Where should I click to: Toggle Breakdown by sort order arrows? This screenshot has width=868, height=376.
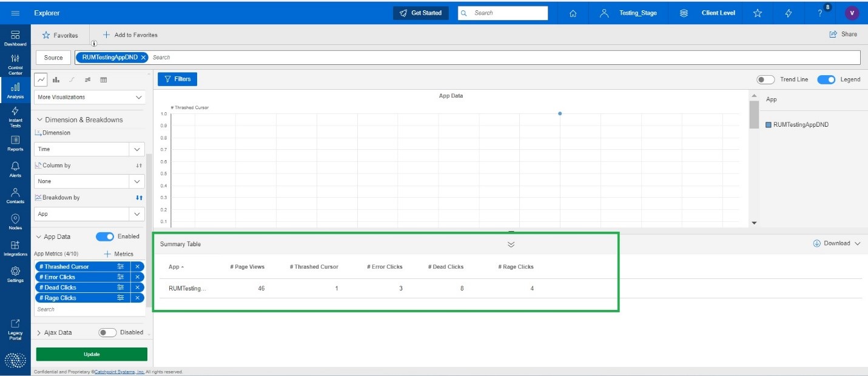pyautogui.click(x=139, y=198)
